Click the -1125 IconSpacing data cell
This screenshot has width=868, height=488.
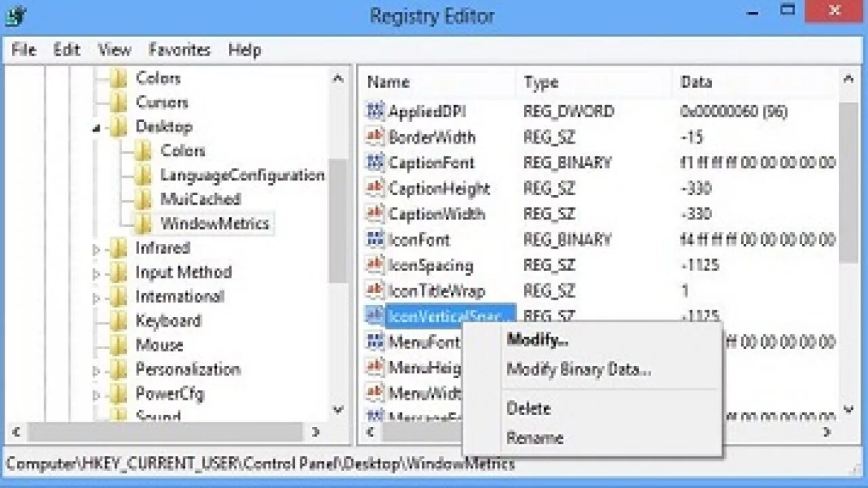699,266
